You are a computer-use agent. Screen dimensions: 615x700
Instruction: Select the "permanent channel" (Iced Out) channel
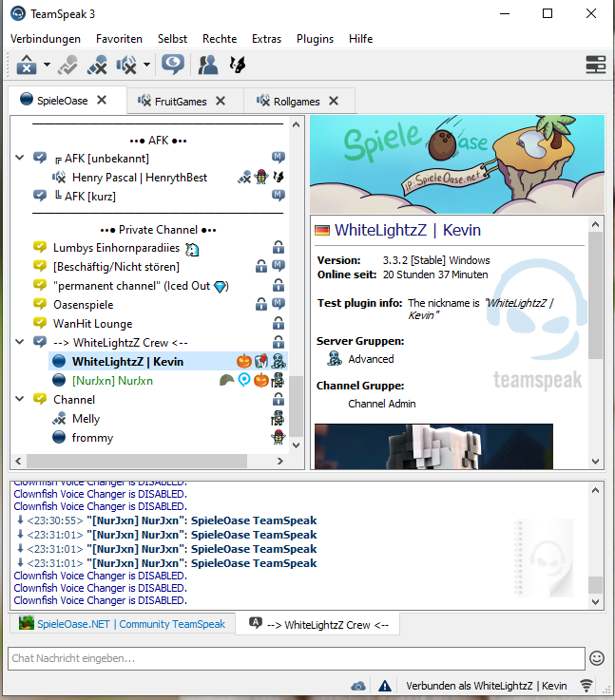[x=141, y=286]
